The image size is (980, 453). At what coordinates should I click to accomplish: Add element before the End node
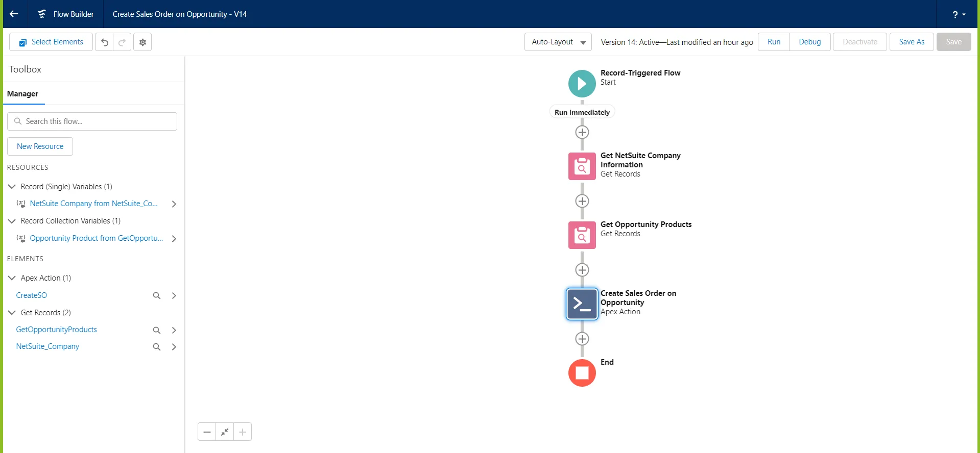coord(582,339)
